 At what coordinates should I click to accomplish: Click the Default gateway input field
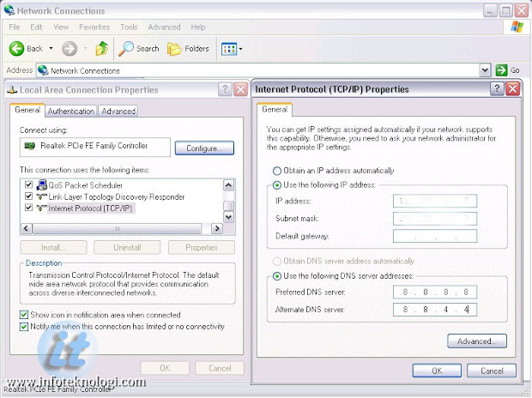coord(435,236)
